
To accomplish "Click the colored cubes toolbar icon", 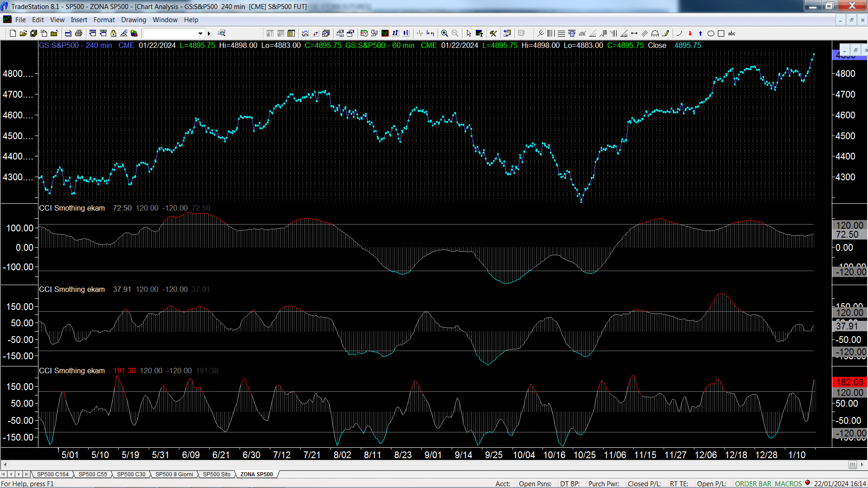I will point(134,33).
